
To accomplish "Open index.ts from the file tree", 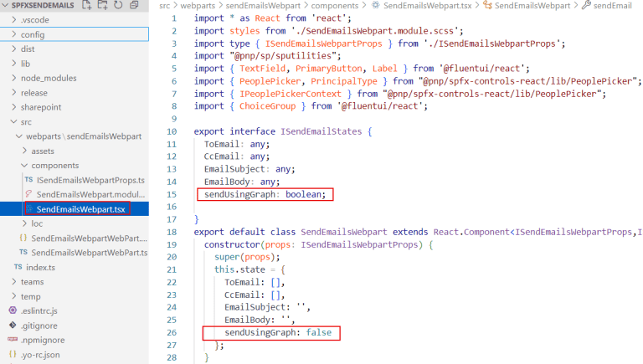I will 39,267.
